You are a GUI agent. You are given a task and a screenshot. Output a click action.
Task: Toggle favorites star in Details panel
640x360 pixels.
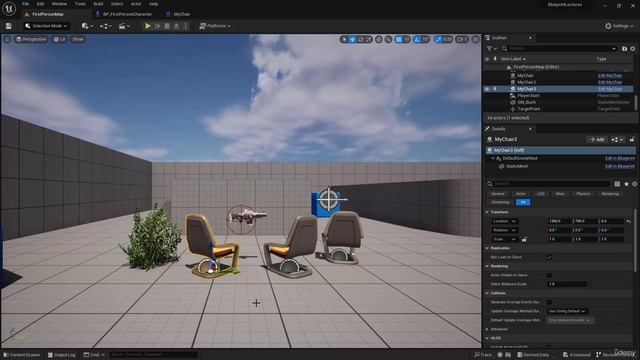click(x=626, y=184)
